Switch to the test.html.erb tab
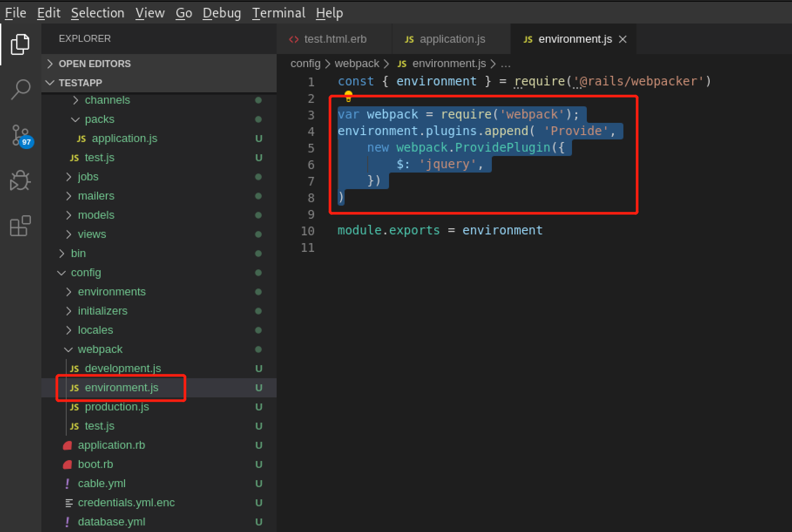The image size is (792, 532). 335,39
